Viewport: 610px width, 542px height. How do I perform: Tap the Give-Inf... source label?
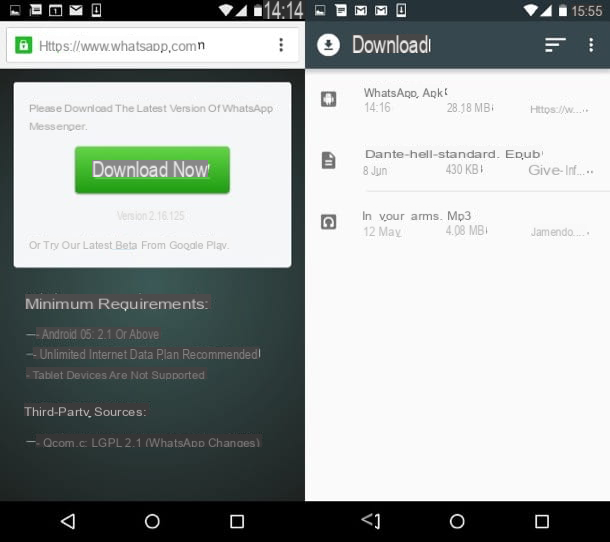560,170
